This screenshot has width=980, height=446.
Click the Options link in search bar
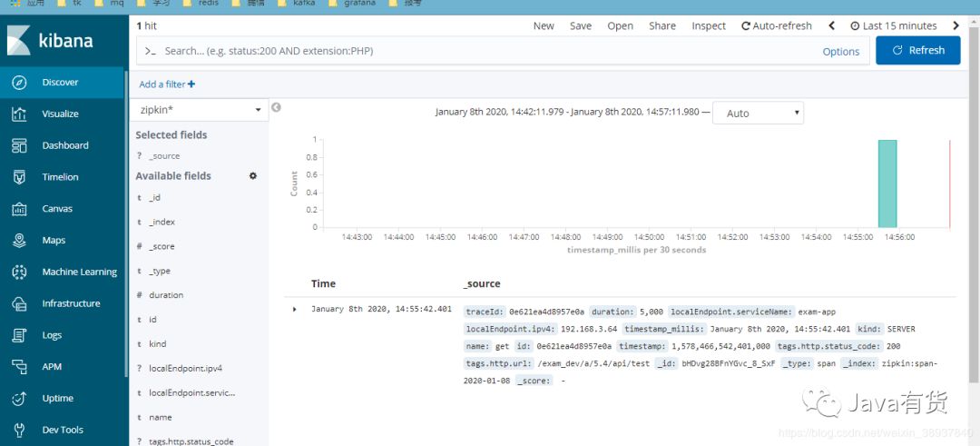[840, 52]
